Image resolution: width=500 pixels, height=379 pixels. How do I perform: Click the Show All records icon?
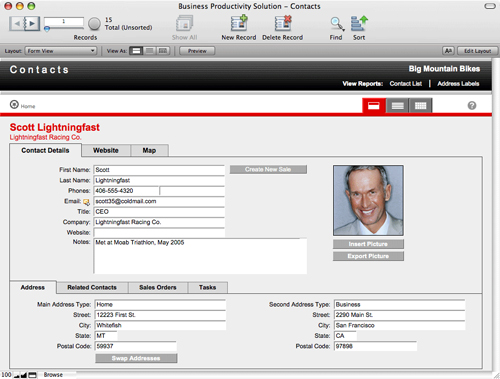pyautogui.click(x=185, y=23)
